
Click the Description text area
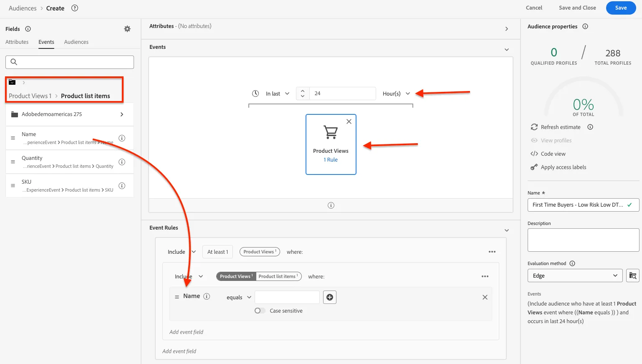[x=584, y=240]
